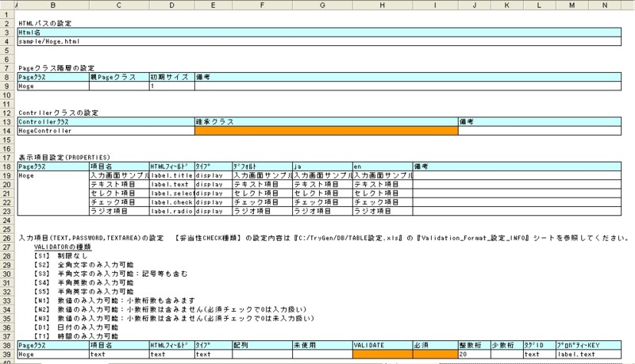This screenshot has width=635, height=364.
Task: Select cell with 初期サイズ header
Action: pos(172,77)
